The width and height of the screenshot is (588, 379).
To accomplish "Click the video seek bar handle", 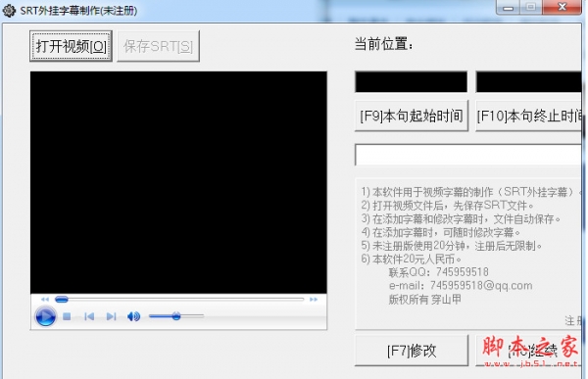I will pyautogui.click(x=62, y=299).
